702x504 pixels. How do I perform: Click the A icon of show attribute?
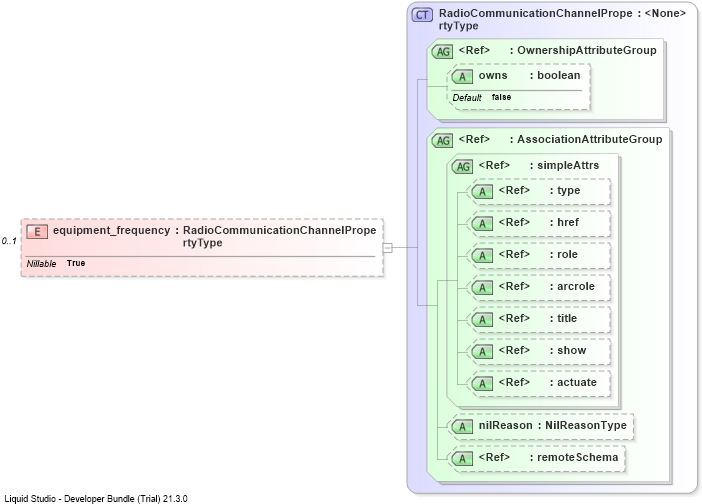tap(482, 351)
